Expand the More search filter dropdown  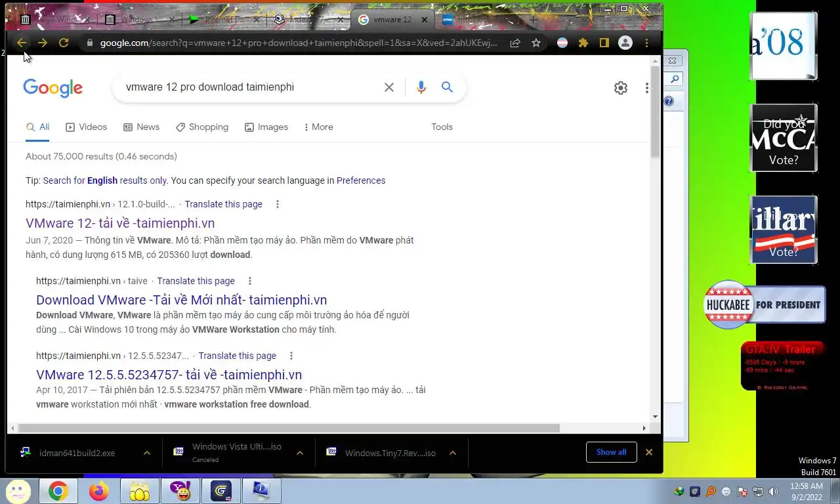tap(318, 127)
